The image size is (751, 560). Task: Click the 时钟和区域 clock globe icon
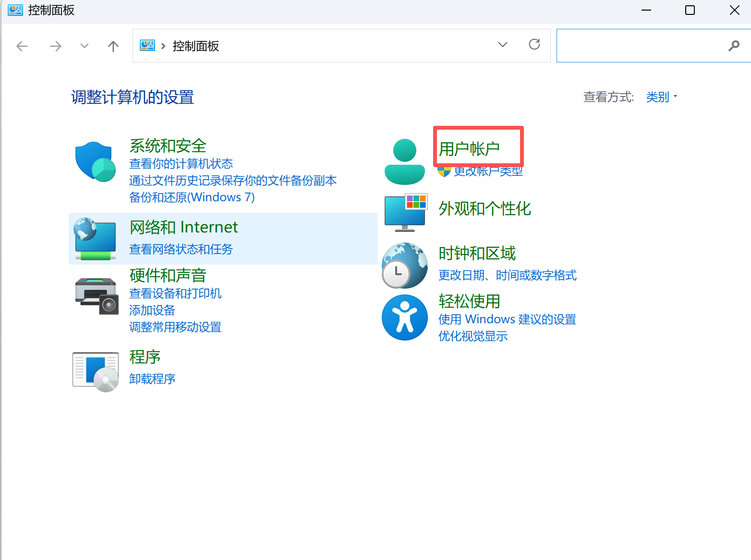[405, 266]
